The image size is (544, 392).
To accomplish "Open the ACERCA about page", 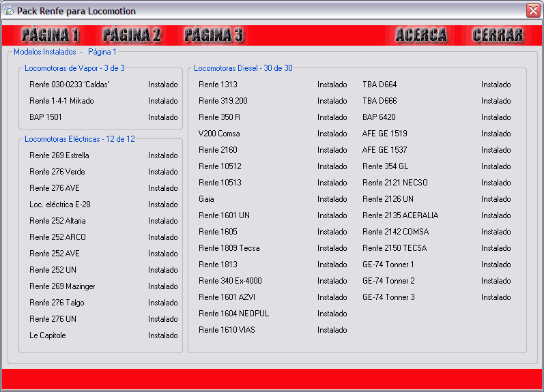I will coord(421,35).
